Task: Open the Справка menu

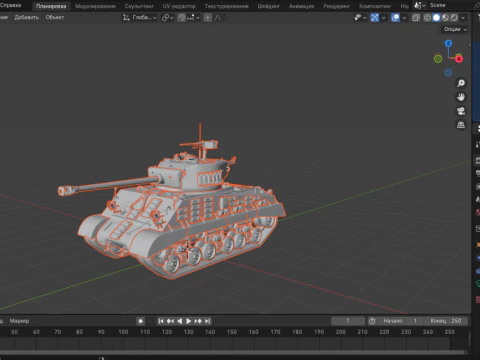Action: (x=10, y=5)
